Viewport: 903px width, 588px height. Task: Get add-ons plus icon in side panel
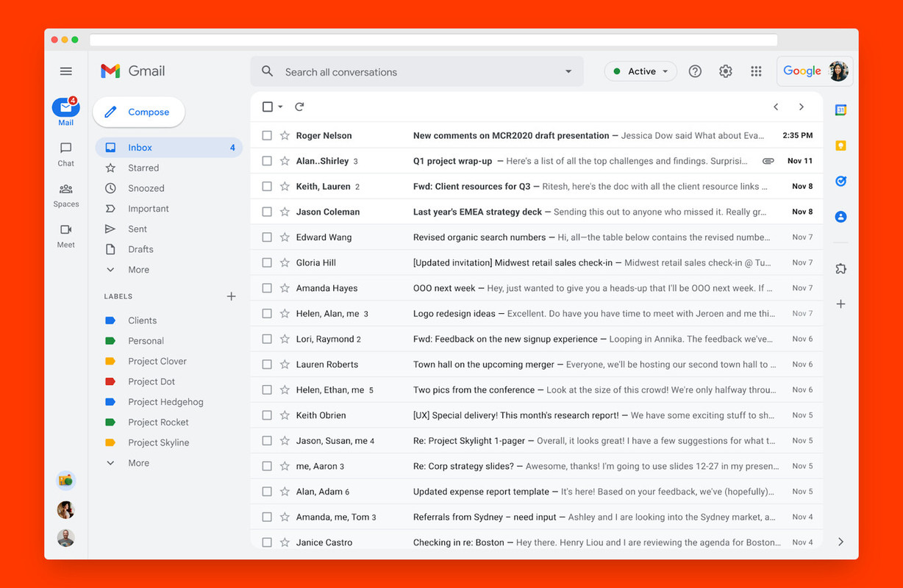coord(841,304)
